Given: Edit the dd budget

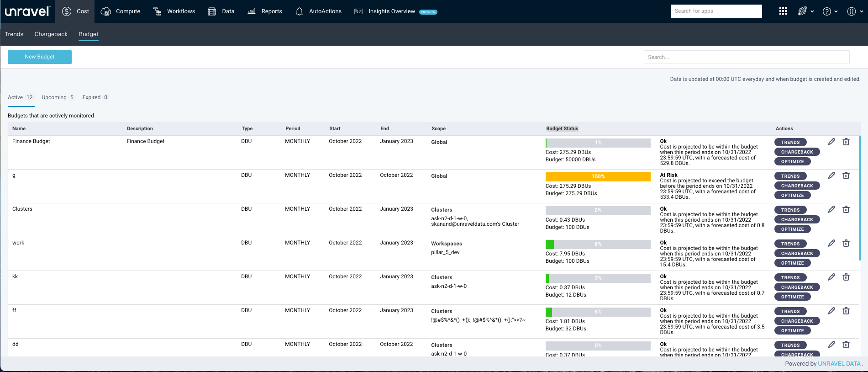Looking at the screenshot, I should [831, 345].
